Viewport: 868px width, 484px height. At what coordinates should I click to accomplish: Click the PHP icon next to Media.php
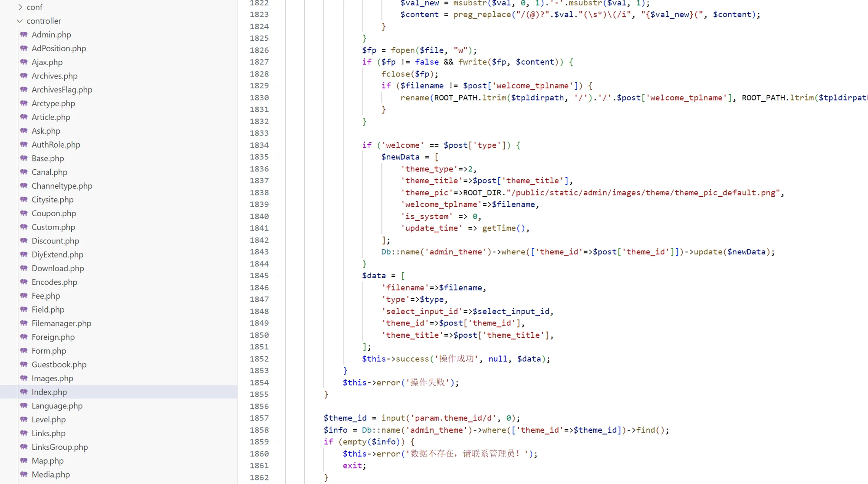point(24,474)
